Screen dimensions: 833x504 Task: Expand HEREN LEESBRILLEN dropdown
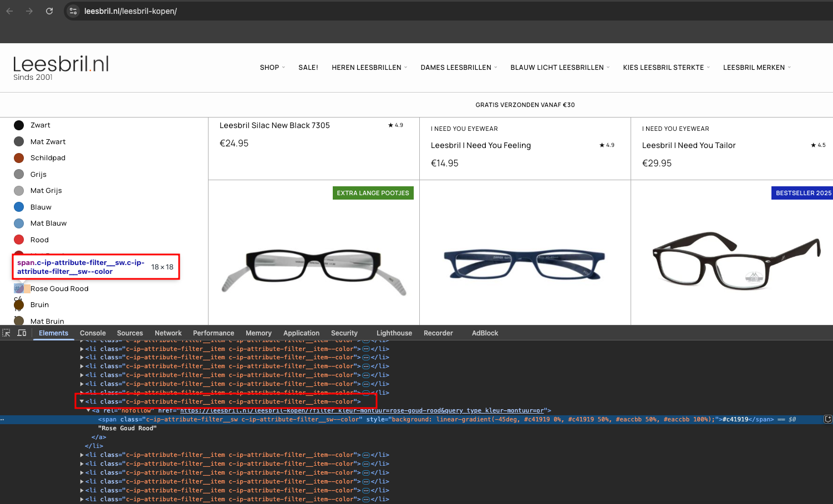click(x=369, y=68)
